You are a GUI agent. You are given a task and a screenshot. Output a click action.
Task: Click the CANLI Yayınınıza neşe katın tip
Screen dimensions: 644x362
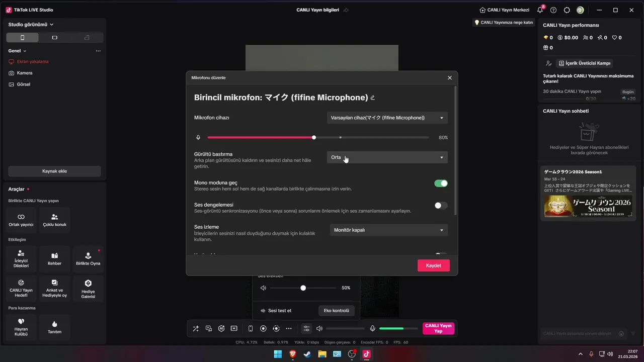click(503, 23)
